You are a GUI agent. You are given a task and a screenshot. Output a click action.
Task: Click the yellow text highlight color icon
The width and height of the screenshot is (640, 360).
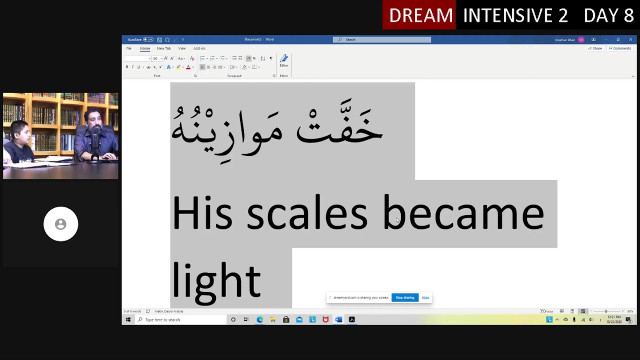178,67
